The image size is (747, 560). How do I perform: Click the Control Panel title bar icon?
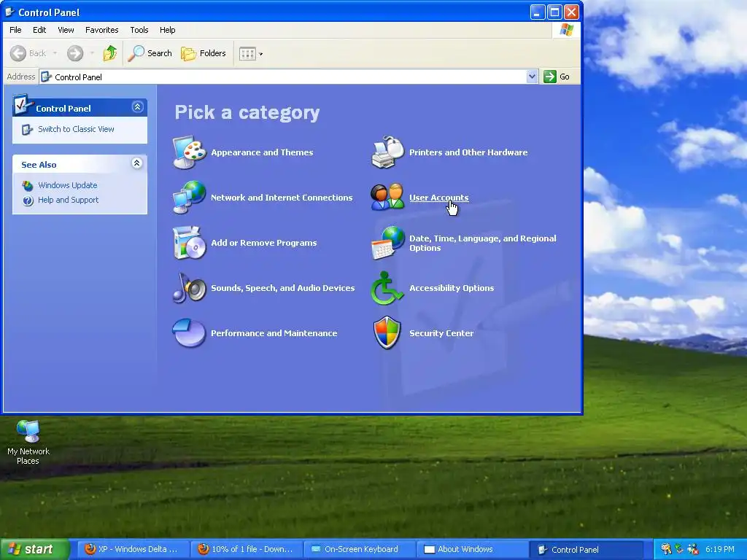click(9, 12)
